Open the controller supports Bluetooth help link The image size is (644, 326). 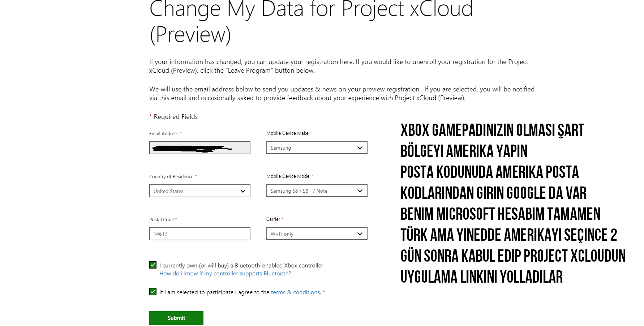(x=225, y=274)
